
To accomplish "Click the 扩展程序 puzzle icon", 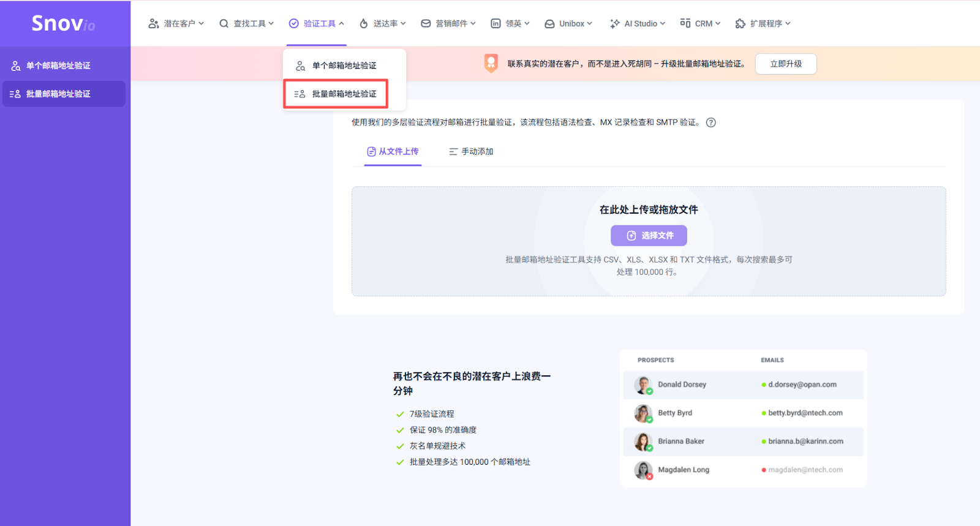I will point(741,23).
